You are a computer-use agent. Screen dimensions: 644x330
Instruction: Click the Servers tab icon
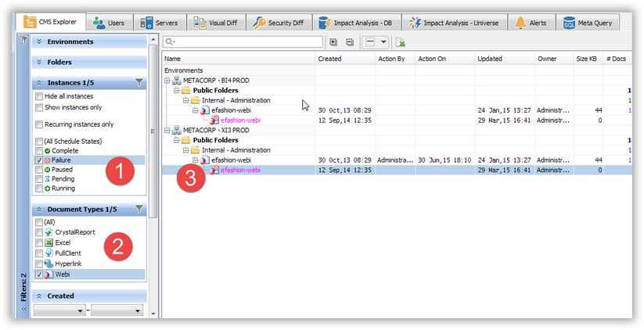pos(146,23)
